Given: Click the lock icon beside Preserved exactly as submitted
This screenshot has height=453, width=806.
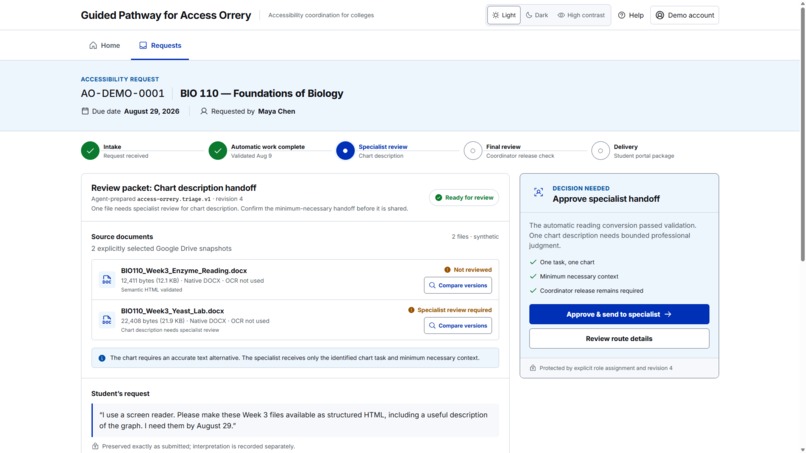Looking at the screenshot, I should click(x=95, y=446).
